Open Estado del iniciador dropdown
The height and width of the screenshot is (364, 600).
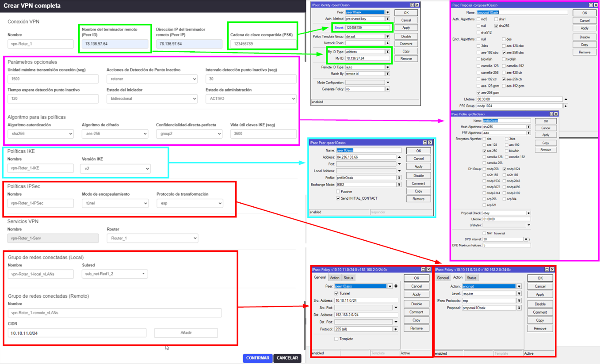click(152, 99)
